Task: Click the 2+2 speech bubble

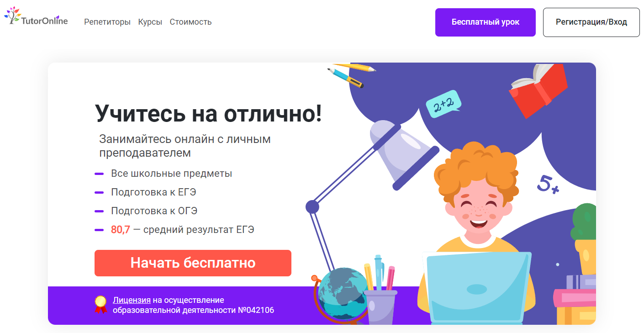Action: click(x=443, y=104)
